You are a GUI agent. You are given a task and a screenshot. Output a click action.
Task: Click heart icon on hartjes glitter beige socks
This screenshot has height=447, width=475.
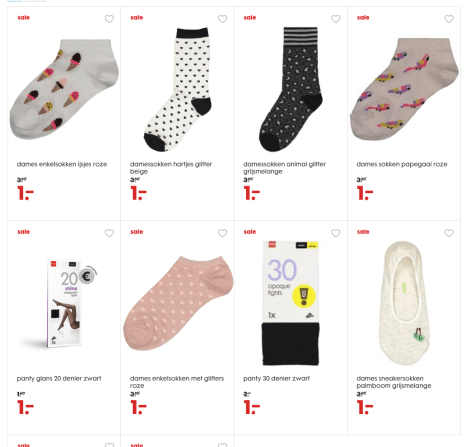click(x=222, y=19)
